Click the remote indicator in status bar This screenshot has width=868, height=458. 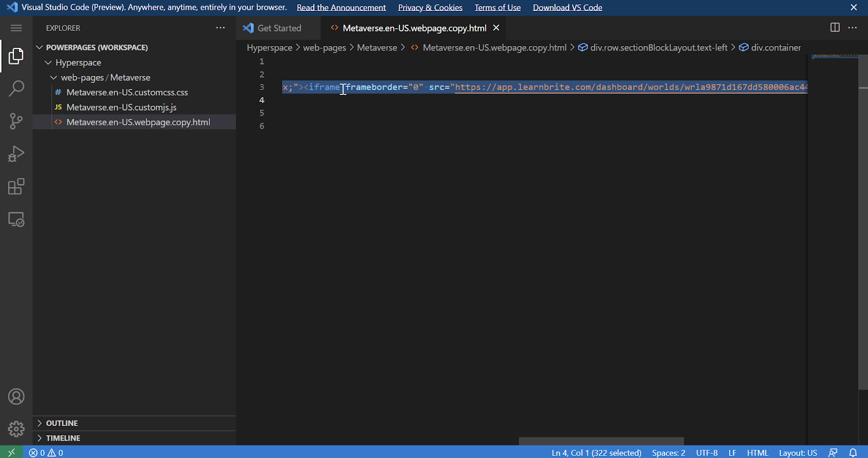pos(11,452)
